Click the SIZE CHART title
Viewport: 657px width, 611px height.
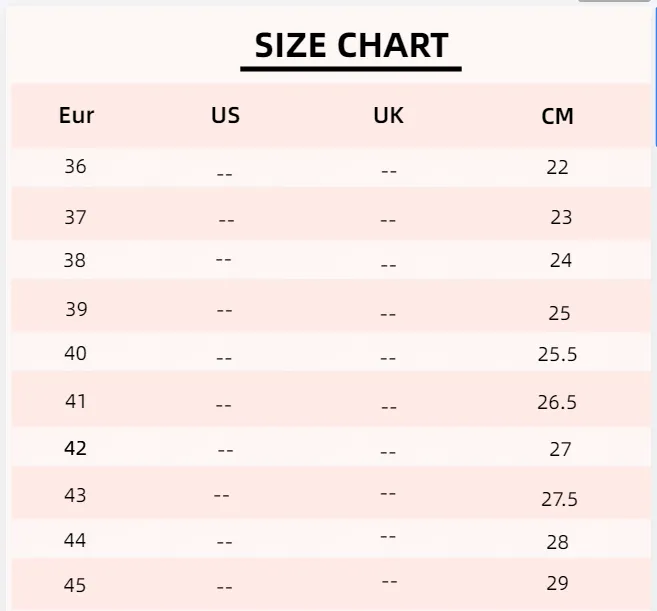(x=351, y=46)
